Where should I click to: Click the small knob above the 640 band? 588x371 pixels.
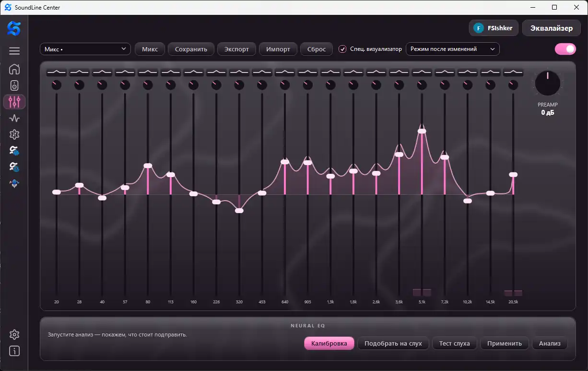coord(285,85)
